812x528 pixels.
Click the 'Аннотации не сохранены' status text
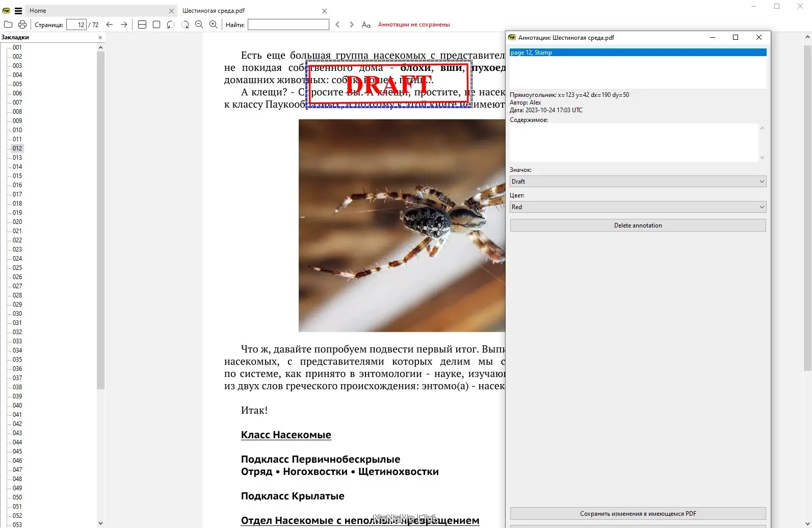pos(414,24)
